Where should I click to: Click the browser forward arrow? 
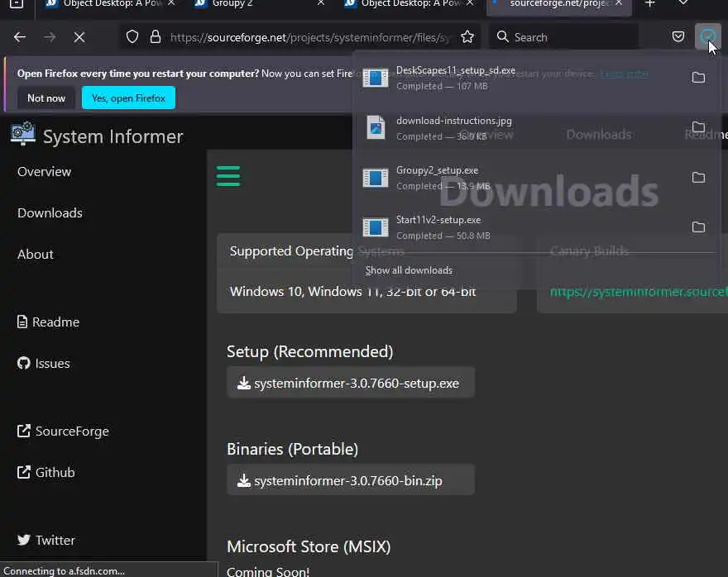point(50,37)
